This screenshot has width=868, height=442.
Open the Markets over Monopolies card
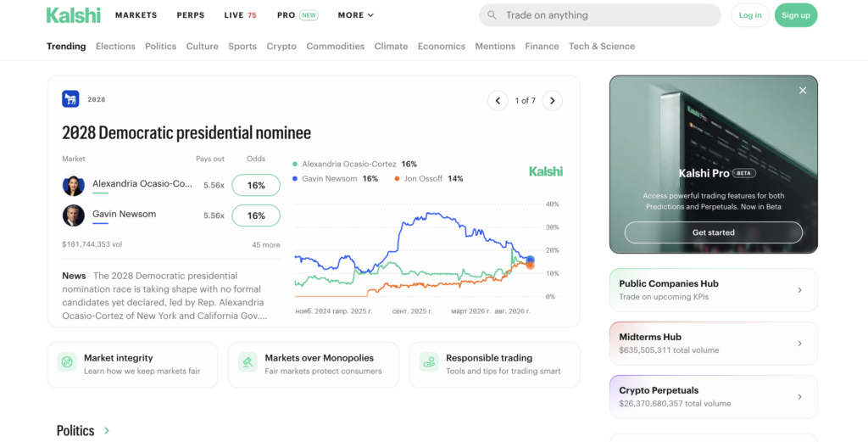click(x=314, y=365)
